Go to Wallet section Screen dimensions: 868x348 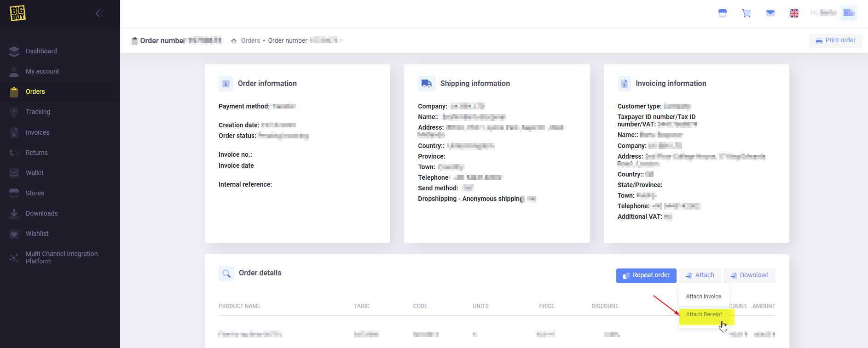point(35,173)
